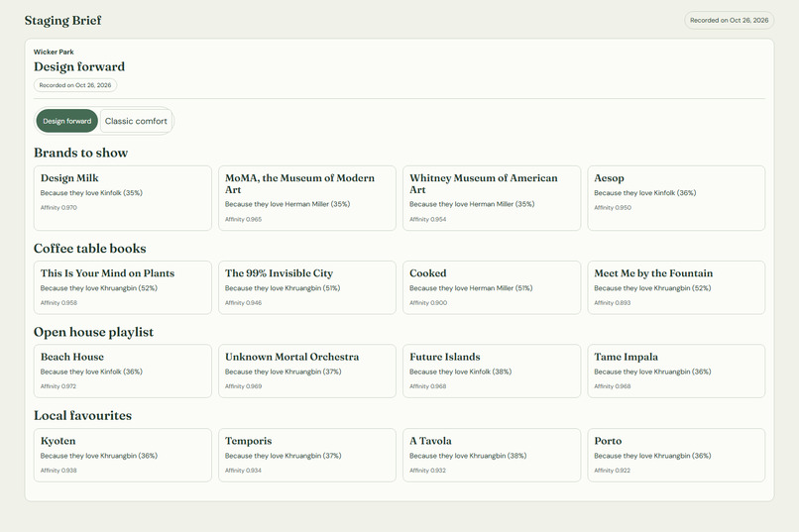Viewport: 799px width, 532px height.
Task: Open the Whitney Museum of American Art card
Action: [492, 198]
